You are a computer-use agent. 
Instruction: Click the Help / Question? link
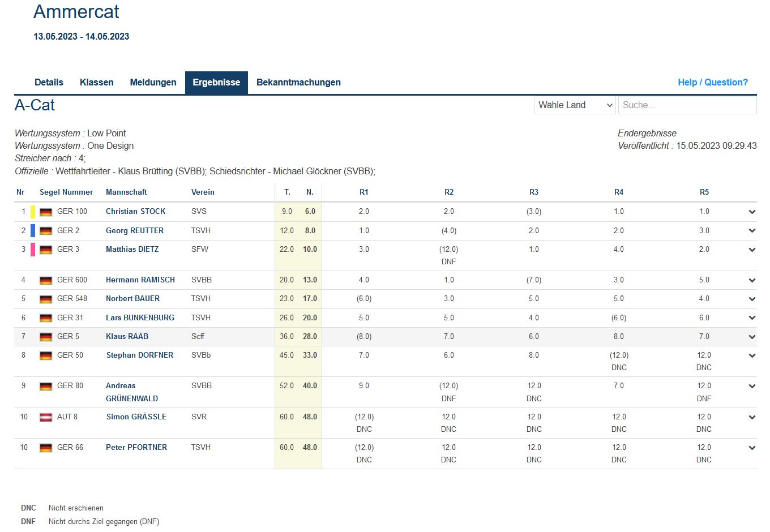coord(712,83)
